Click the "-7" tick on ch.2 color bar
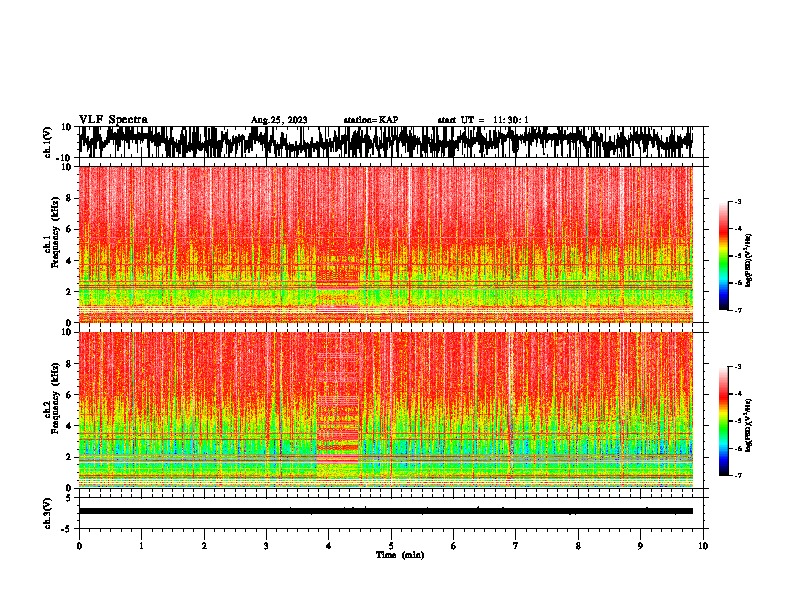This screenshot has width=792, height=612. (x=738, y=475)
